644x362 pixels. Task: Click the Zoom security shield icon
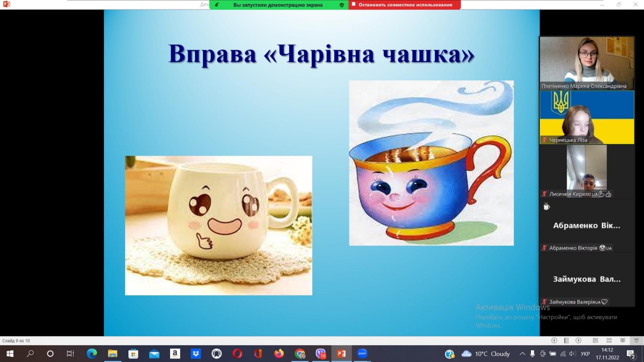point(342,5)
